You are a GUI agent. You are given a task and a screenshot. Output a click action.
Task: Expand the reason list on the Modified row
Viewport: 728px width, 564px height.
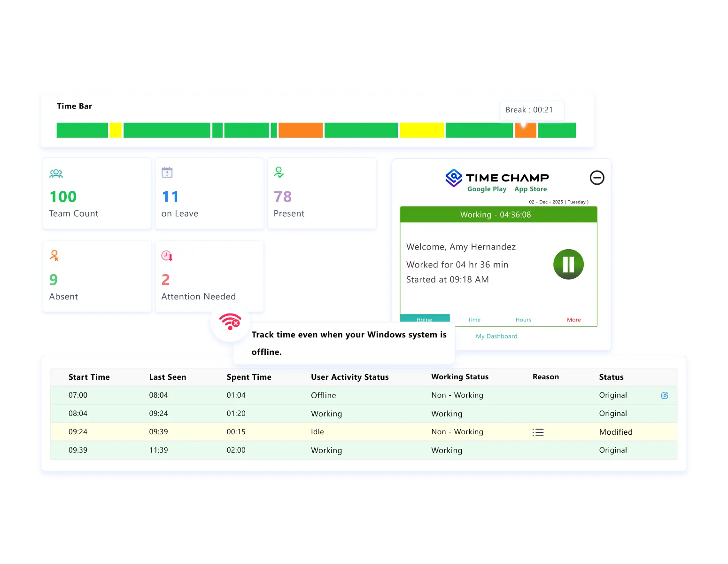538,431
